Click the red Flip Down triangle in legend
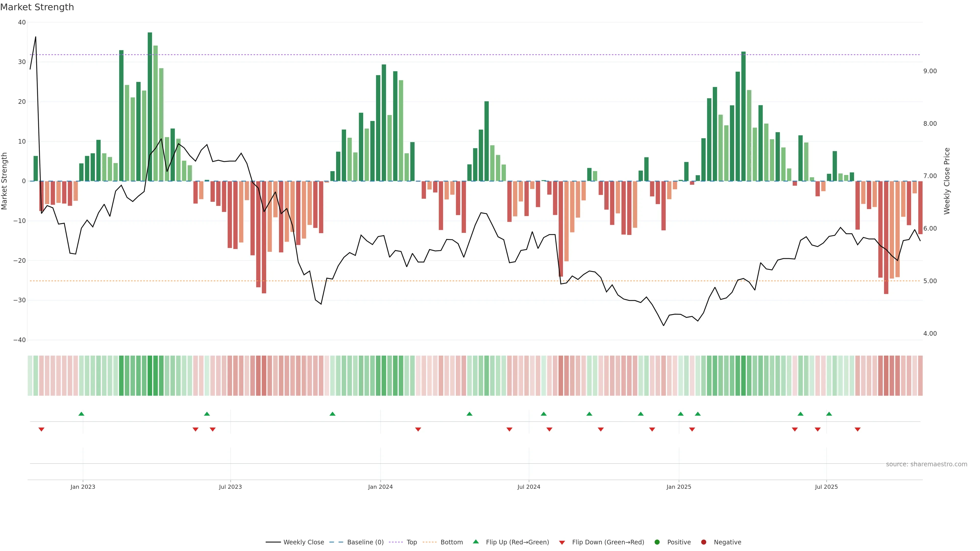The image size is (980, 551). [x=562, y=543]
